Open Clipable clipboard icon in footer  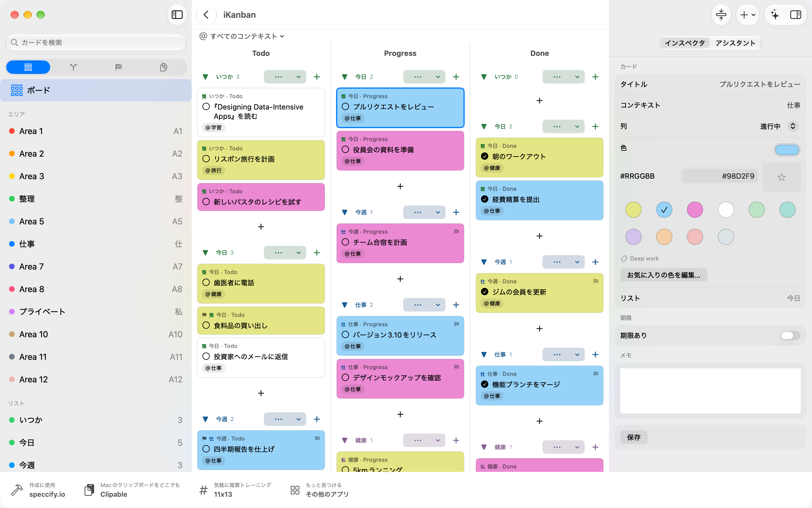(x=89, y=490)
